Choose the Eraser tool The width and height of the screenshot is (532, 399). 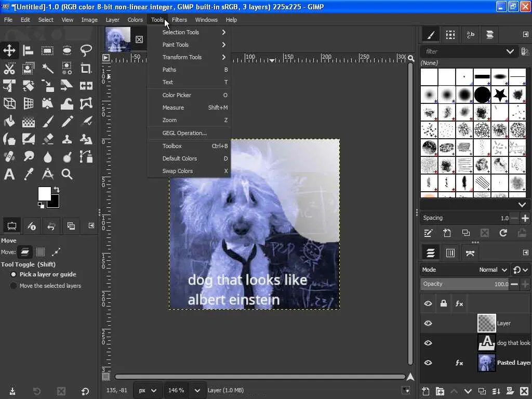(48, 139)
